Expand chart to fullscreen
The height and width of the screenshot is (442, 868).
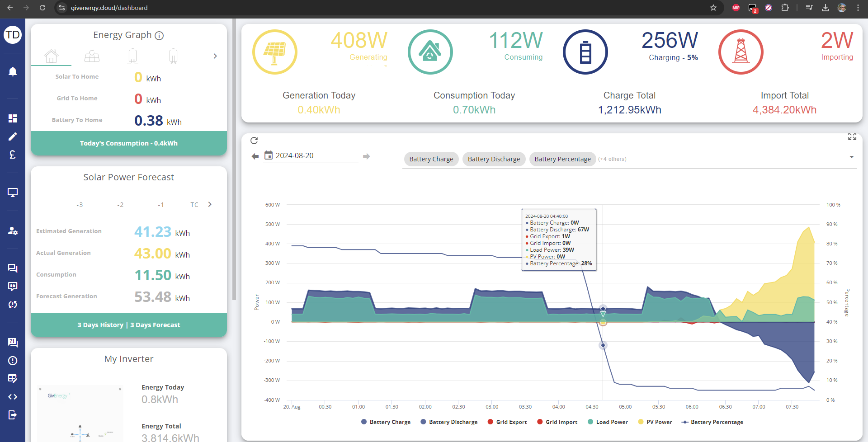click(852, 137)
